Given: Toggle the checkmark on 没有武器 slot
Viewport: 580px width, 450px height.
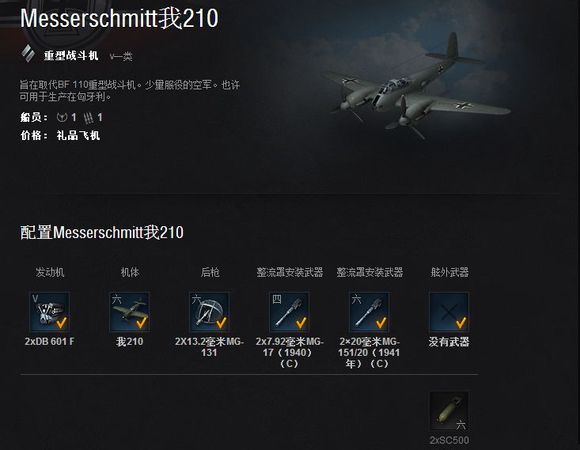Looking at the screenshot, I should pyautogui.click(x=461, y=323).
